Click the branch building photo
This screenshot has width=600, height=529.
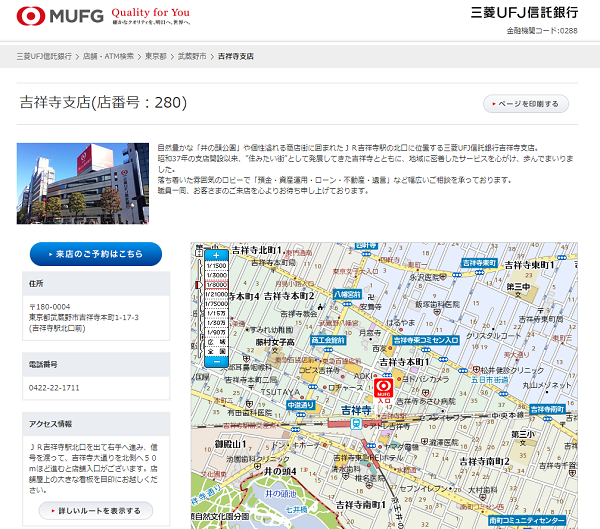[x=83, y=183]
